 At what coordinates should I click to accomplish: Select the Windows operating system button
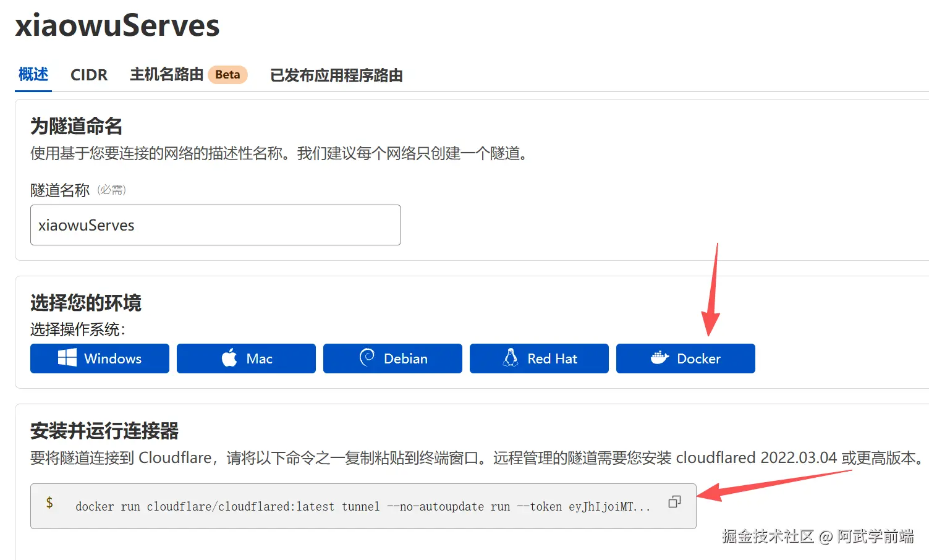[100, 358]
